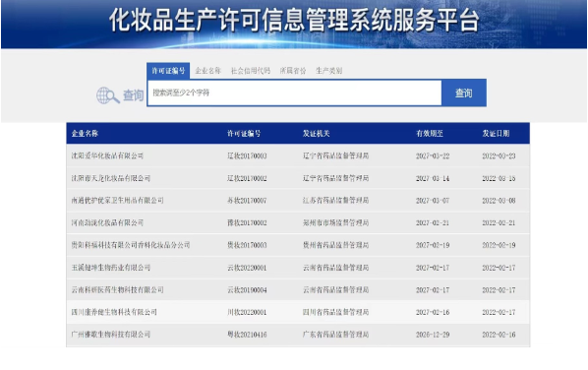Click the blue 查询 search button
588x370 pixels.
tap(464, 92)
